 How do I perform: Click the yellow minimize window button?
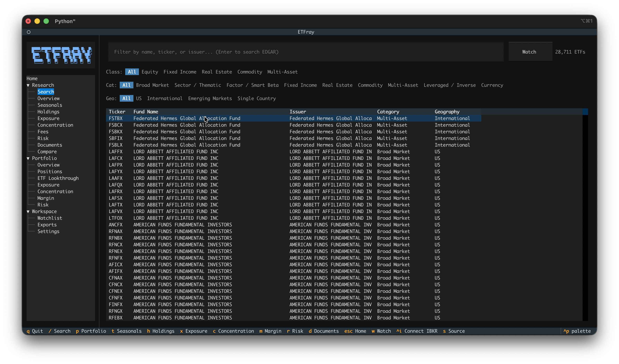pyautogui.click(x=37, y=21)
